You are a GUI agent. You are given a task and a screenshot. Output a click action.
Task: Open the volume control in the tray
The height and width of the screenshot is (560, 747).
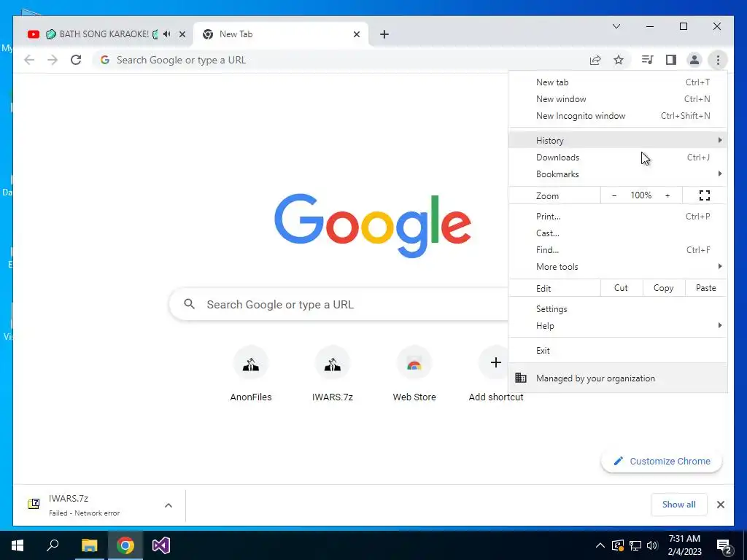pos(652,545)
